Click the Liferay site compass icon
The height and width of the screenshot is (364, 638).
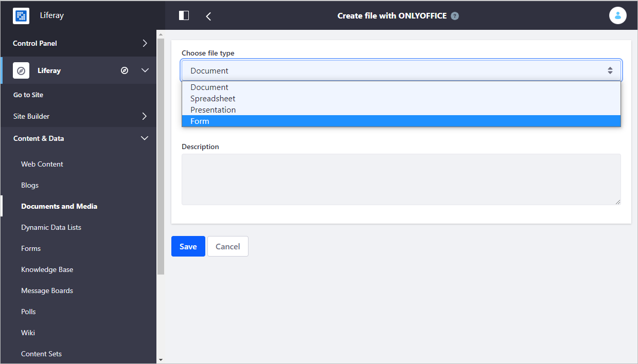pyautogui.click(x=21, y=70)
